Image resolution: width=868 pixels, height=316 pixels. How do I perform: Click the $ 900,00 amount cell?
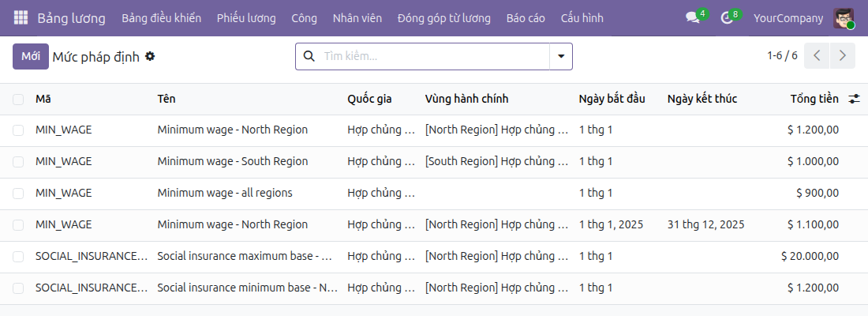[817, 193]
